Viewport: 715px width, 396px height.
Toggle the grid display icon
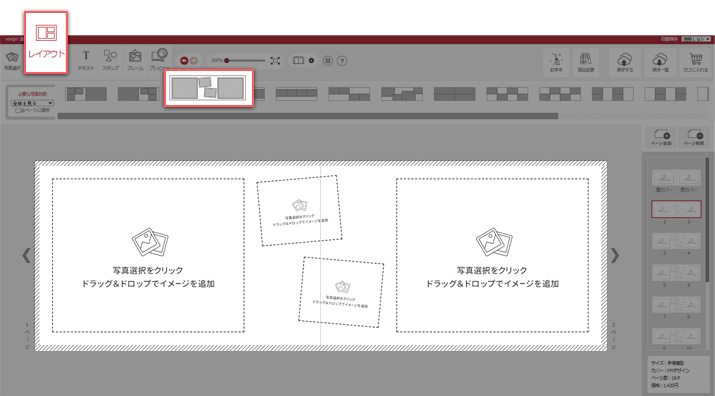pos(327,61)
